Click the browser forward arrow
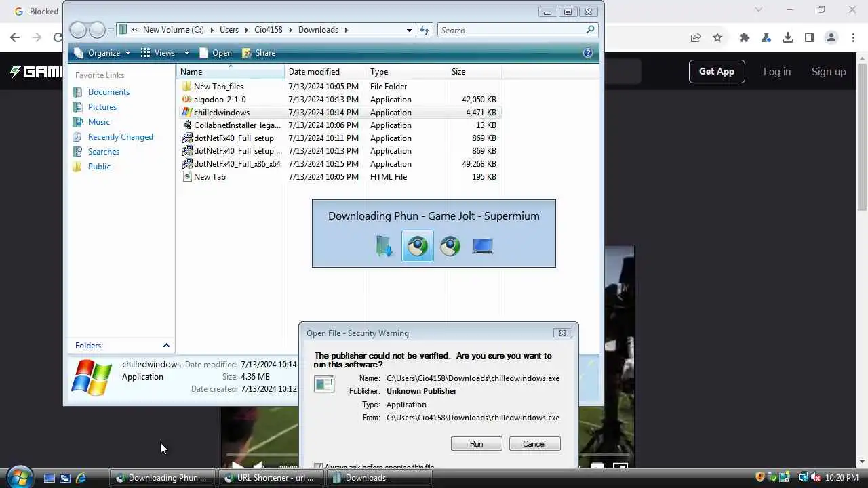 point(37,38)
